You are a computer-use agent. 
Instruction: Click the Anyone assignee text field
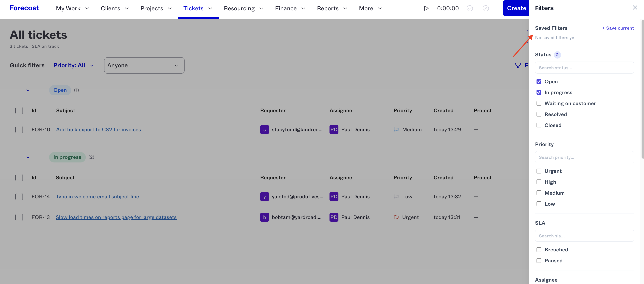[x=136, y=65]
